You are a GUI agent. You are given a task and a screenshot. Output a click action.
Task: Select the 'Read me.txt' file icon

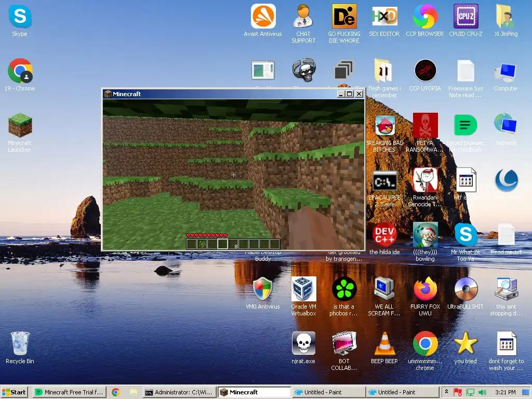coord(506,234)
